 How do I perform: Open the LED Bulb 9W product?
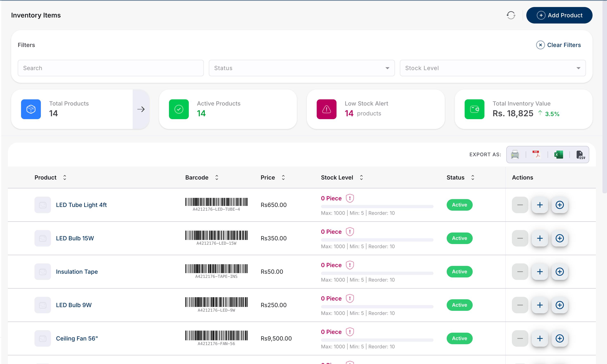click(74, 305)
